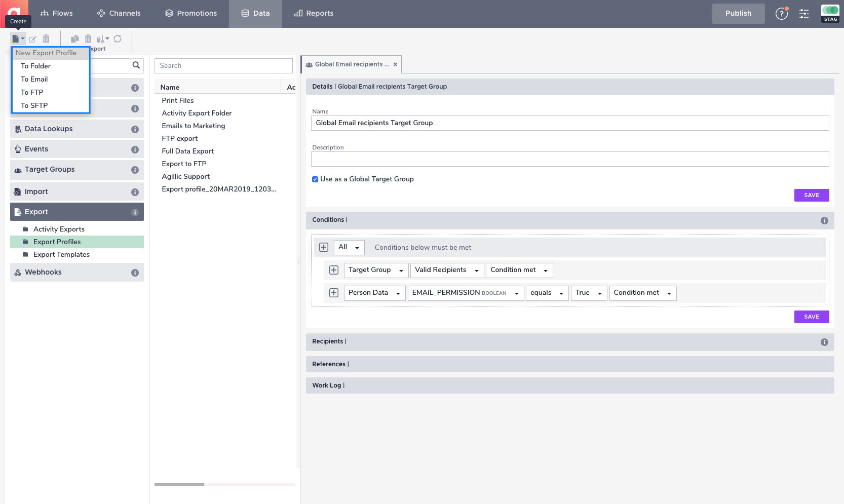
Task: Click the edit pencil toolbar icon
Action: tap(33, 39)
